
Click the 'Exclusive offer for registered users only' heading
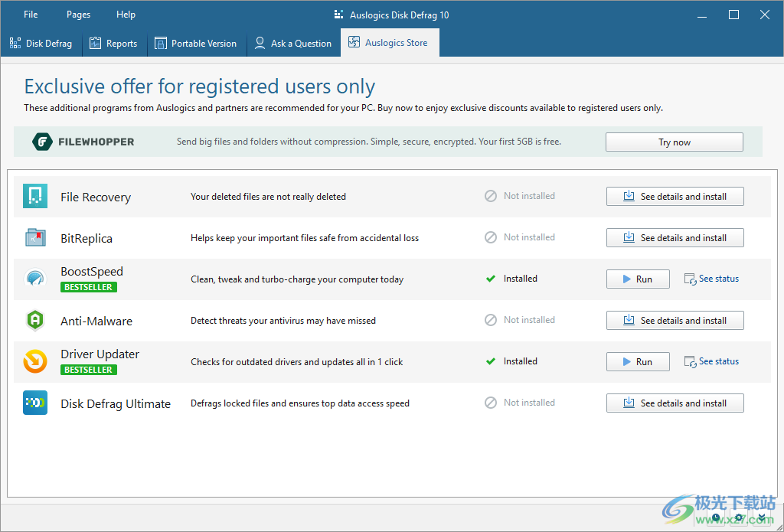click(x=200, y=86)
